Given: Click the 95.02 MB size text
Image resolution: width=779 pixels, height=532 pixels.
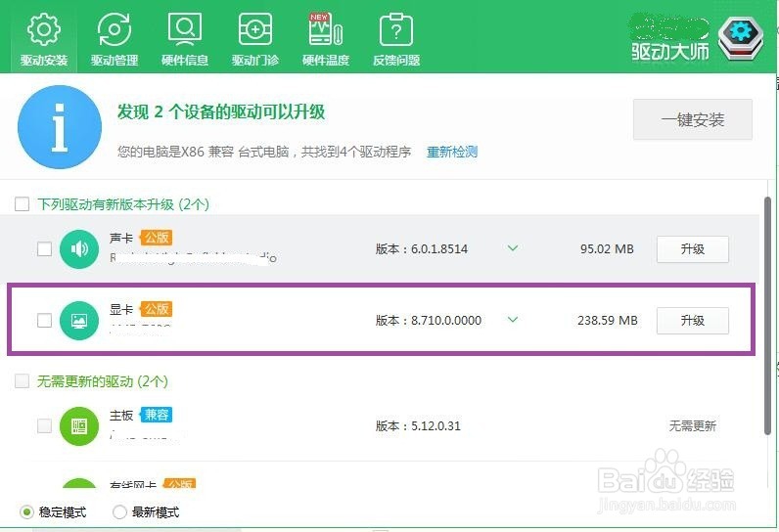Looking at the screenshot, I should [x=607, y=249].
